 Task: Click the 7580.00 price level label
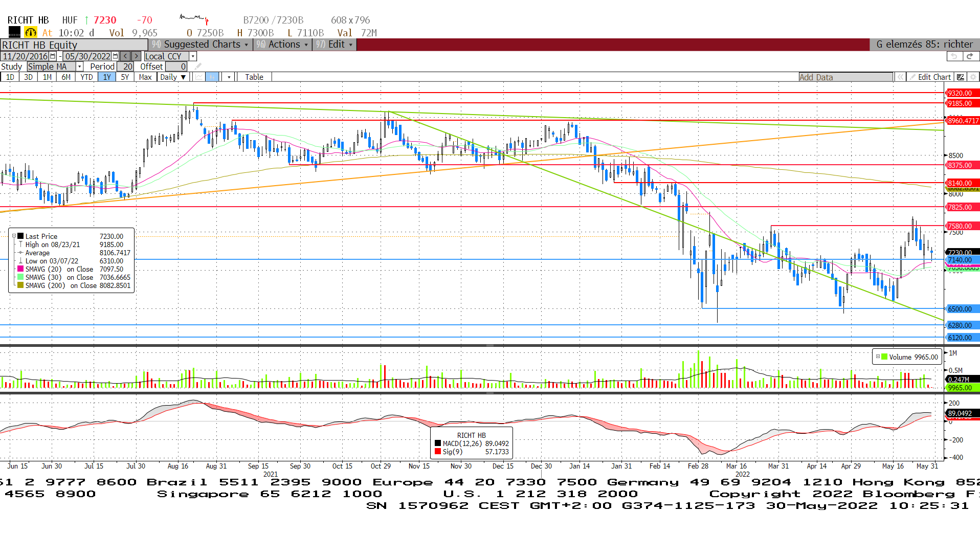(x=963, y=226)
